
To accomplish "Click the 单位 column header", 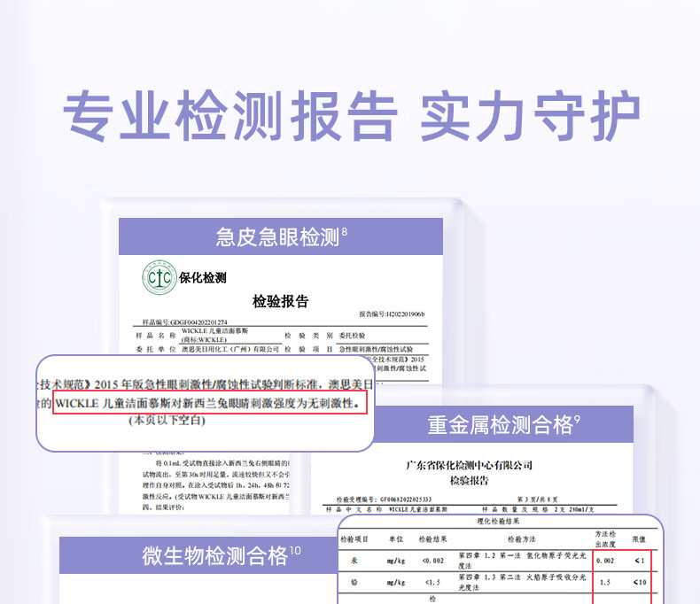I will click(x=395, y=539).
